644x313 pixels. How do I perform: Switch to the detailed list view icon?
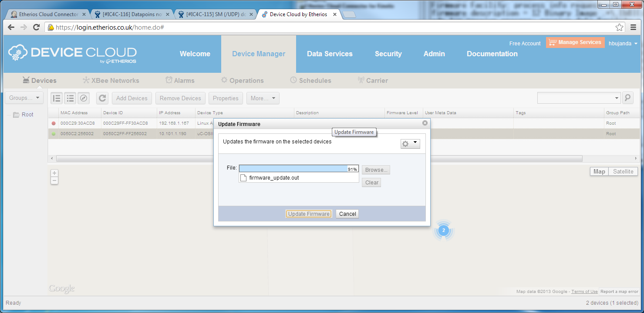point(57,98)
